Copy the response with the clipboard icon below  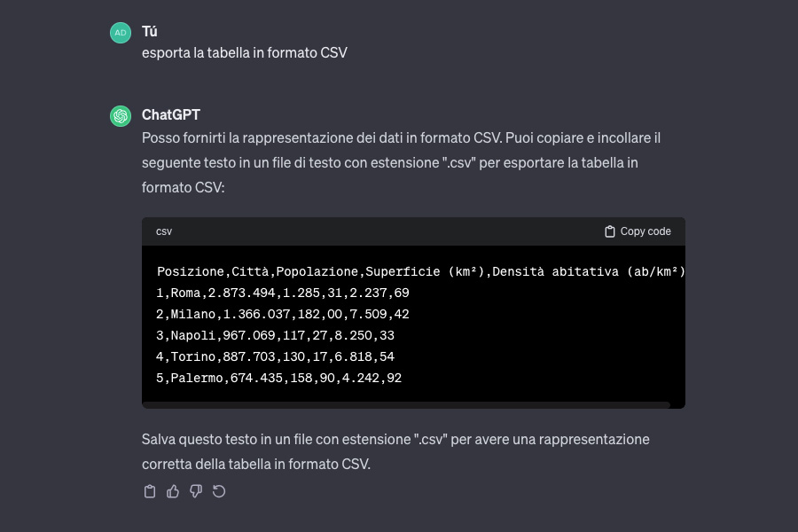(150, 491)
